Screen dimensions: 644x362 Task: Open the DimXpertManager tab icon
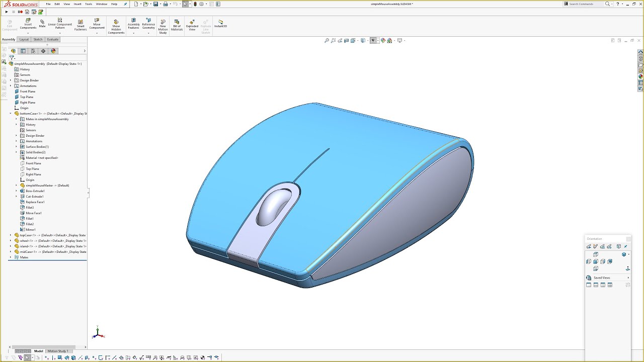[x=43, y=51]
